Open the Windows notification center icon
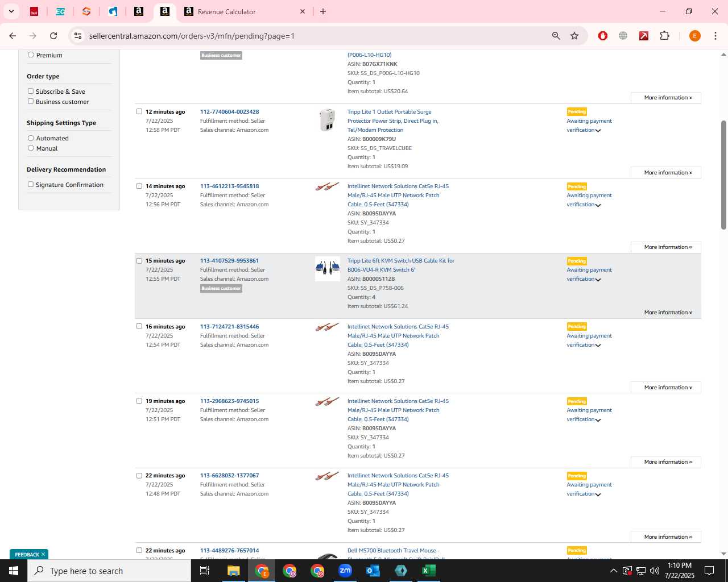 tap(709, 571)
